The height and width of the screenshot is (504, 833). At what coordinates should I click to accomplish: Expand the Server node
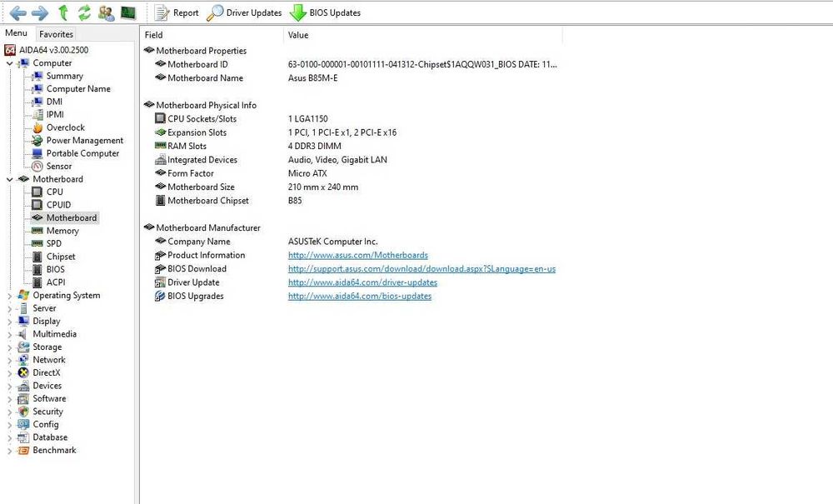(x=9, y=308)
